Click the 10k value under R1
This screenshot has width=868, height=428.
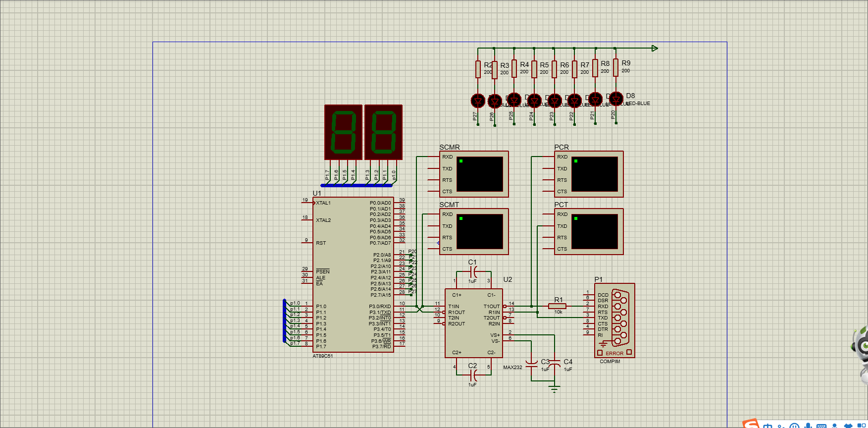pyautogui.click(x=558, y=312)
